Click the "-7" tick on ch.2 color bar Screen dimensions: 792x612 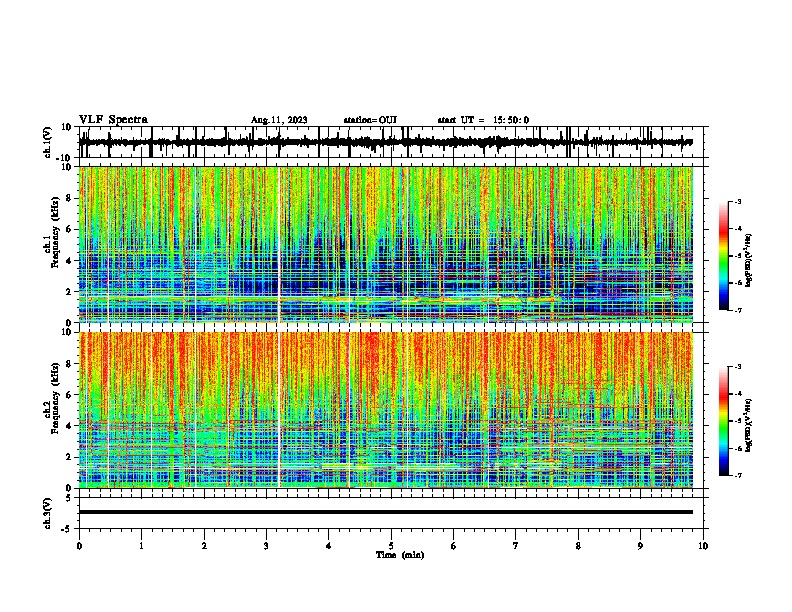click(x=738, y=476)
